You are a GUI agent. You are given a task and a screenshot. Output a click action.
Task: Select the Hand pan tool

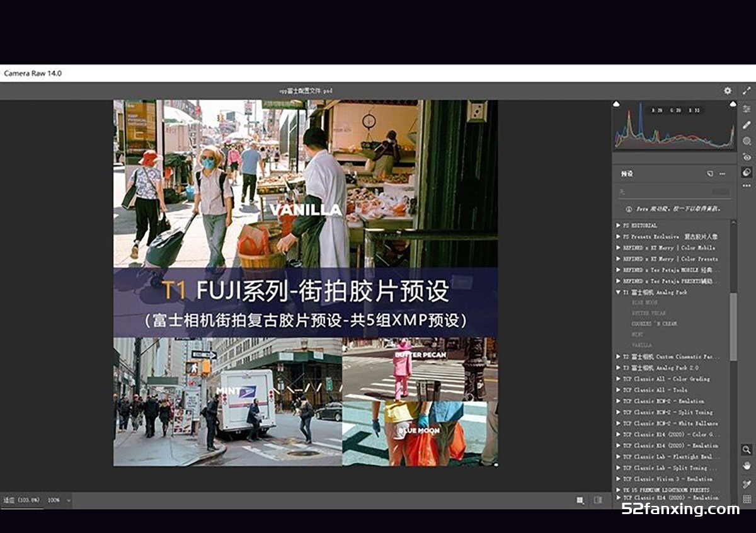coord(747,466)
